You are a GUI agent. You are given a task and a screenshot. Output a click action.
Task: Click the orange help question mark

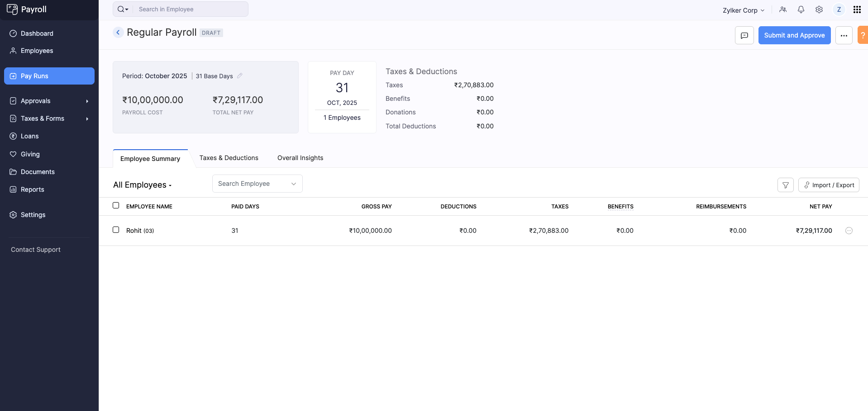[863, 35]
